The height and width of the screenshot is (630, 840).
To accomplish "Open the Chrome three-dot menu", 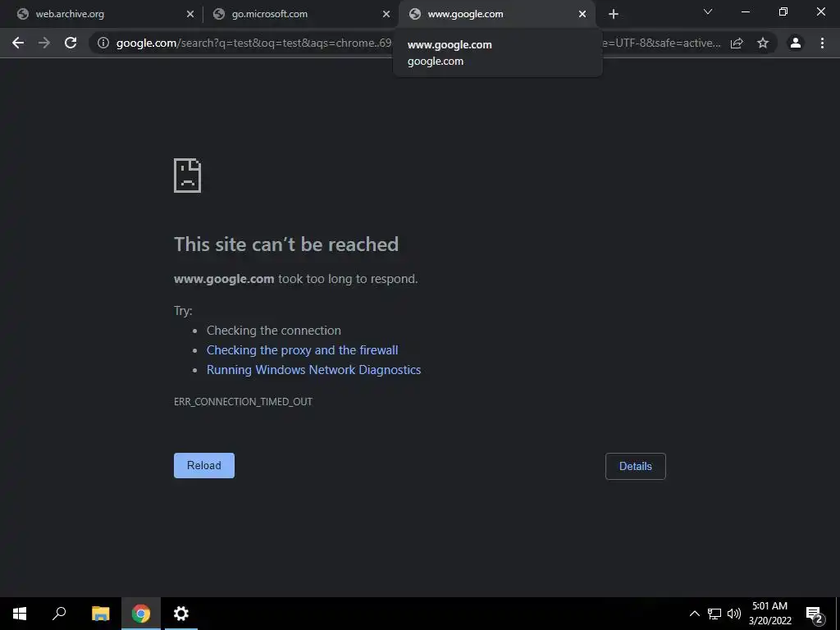I will tap(822, 43).
